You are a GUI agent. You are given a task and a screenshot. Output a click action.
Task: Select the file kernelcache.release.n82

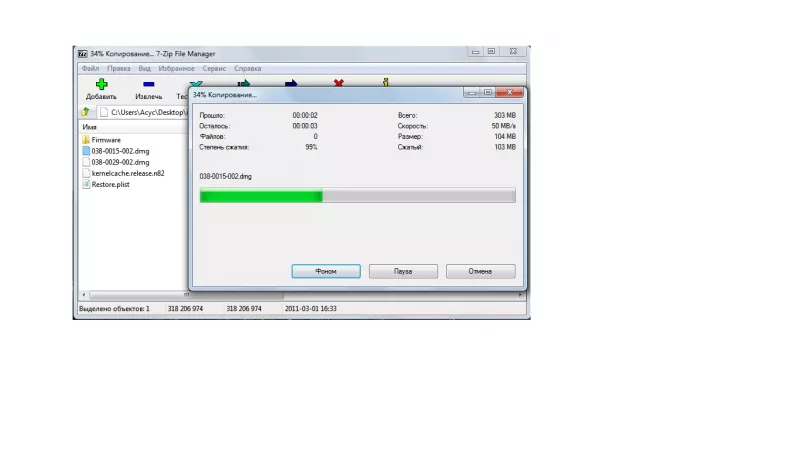click(128, 173)
